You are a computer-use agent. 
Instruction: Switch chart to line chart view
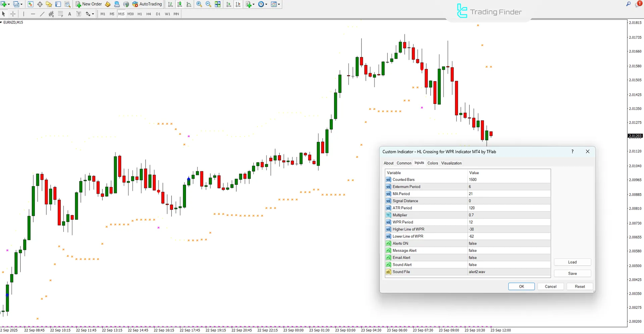click(188, 4)
